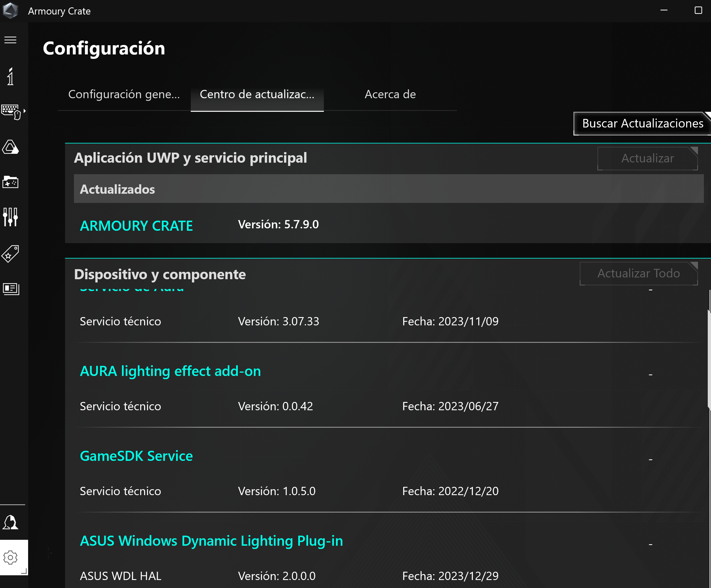711x588 pixels.
Task: Click Versión: 3.07.33 text
Action: pyautogui.click(x=278, y=321)
